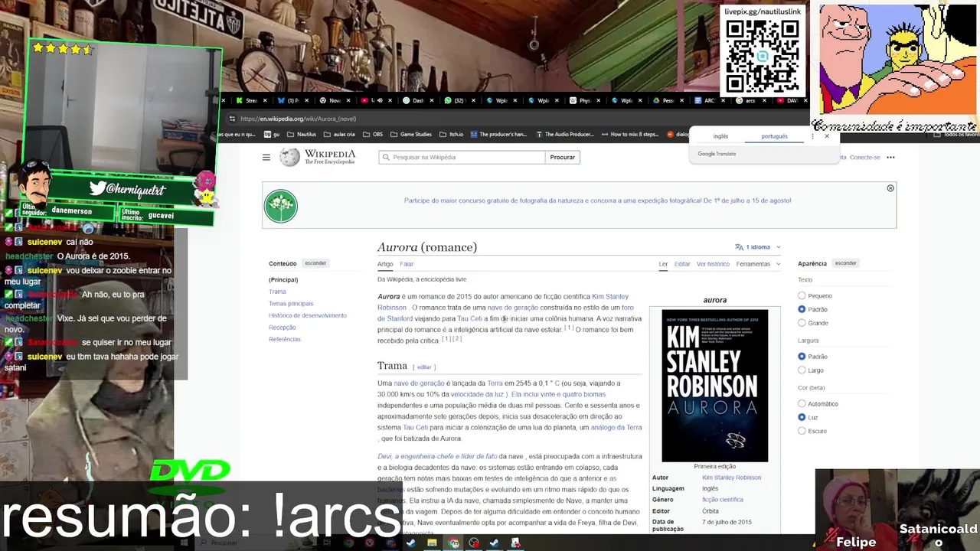Select Padrão under Largura

(802, 357)
